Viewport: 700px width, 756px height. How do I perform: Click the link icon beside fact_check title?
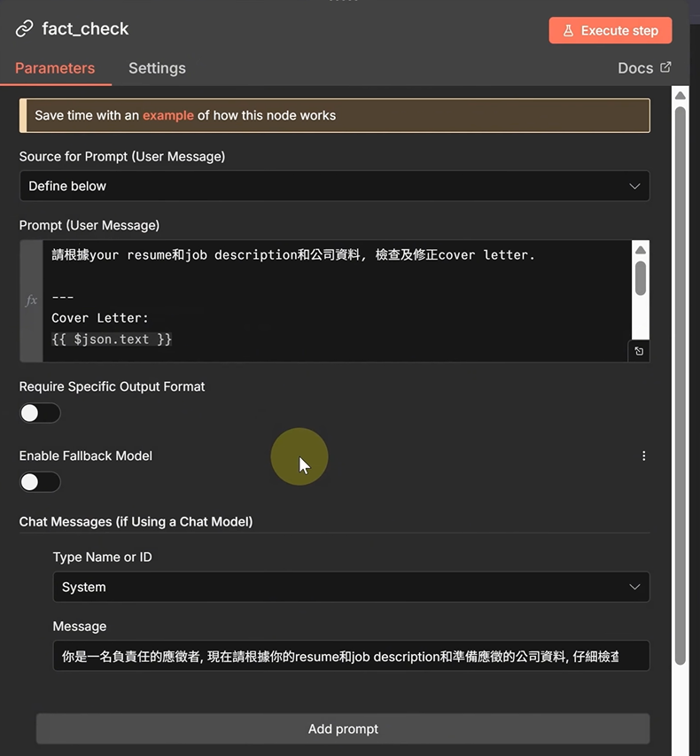pyautogui.click(x=24, y=29)
